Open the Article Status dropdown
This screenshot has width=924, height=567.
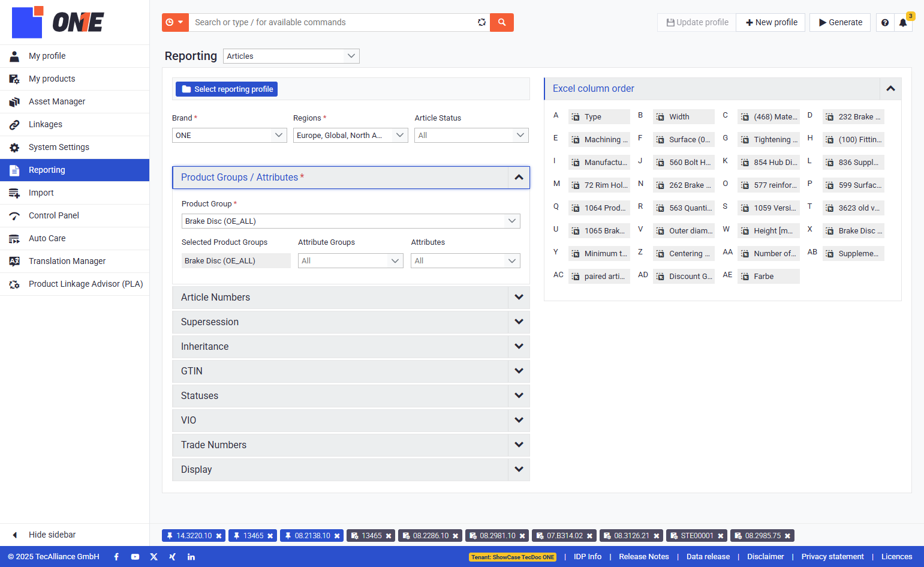pos(471,135)
